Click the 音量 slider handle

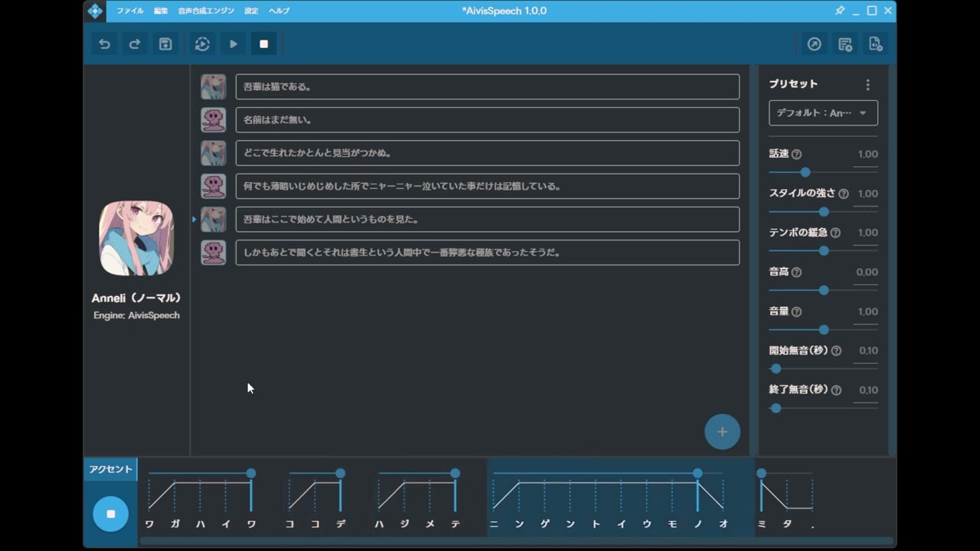point(824,330)
